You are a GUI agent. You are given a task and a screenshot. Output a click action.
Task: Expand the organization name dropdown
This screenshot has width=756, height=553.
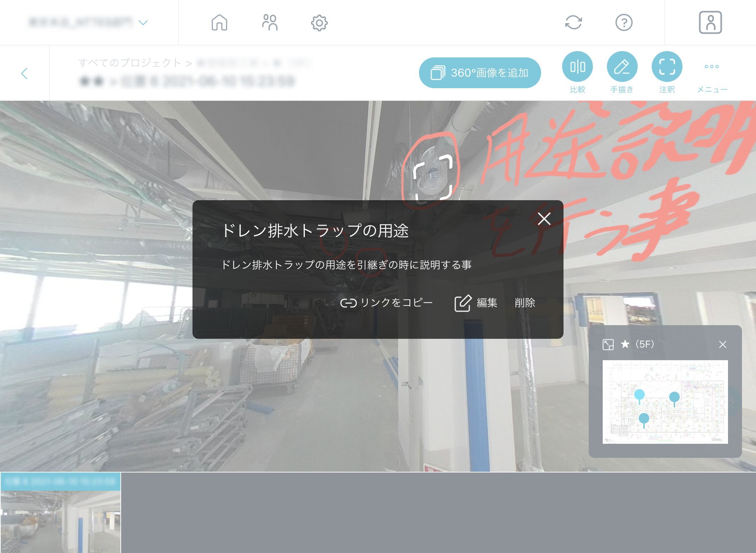pyautogui.click(x=143, y=23)
